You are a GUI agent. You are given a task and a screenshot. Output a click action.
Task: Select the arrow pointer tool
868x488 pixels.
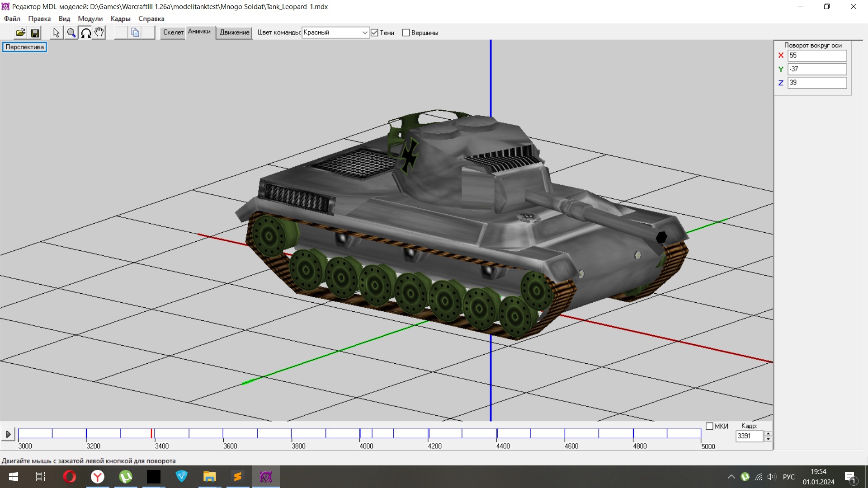point(56,33)
